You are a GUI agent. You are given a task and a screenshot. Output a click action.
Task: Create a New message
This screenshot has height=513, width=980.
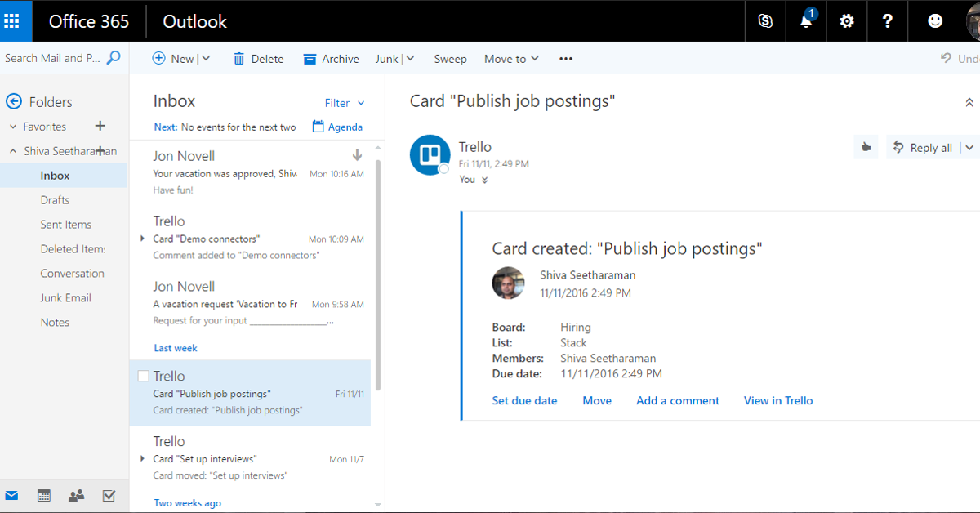pos(173,59)
